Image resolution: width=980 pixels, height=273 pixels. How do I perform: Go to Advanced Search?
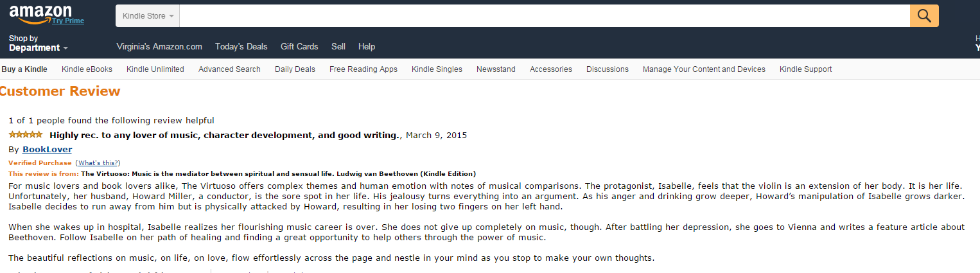point(229,69)
